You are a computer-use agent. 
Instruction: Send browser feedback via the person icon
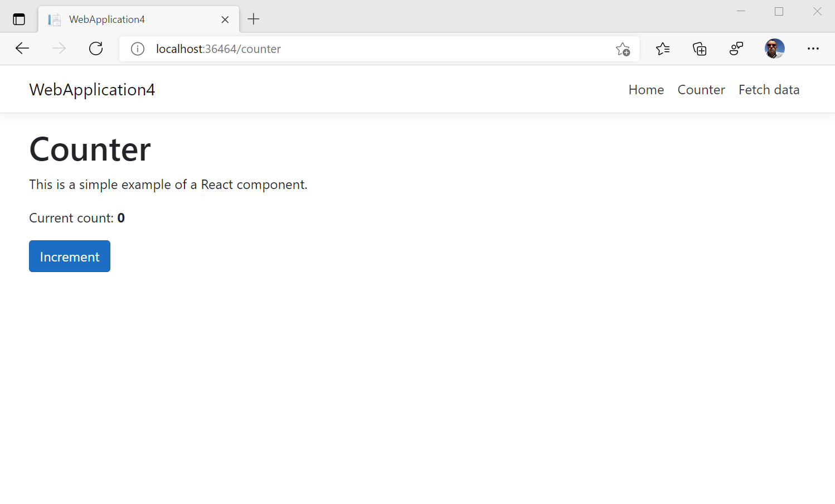coord(736,49)
